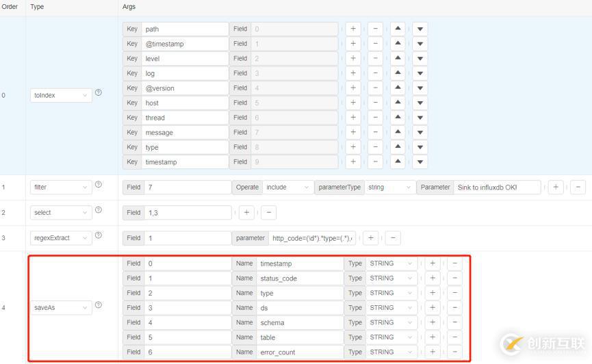The image size is (592, 364).
Task: Move the log key row down
Action: pyautogui.click(x=420, y=73)
